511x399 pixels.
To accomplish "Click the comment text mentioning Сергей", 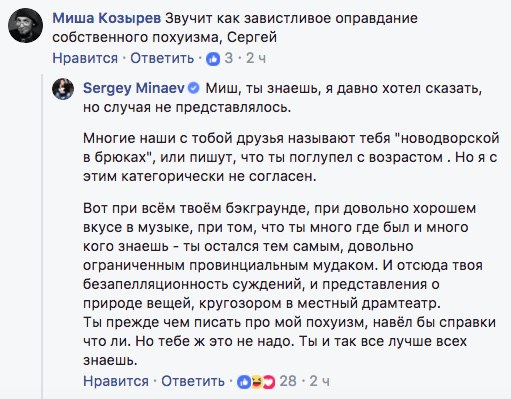I will [235, 28].
